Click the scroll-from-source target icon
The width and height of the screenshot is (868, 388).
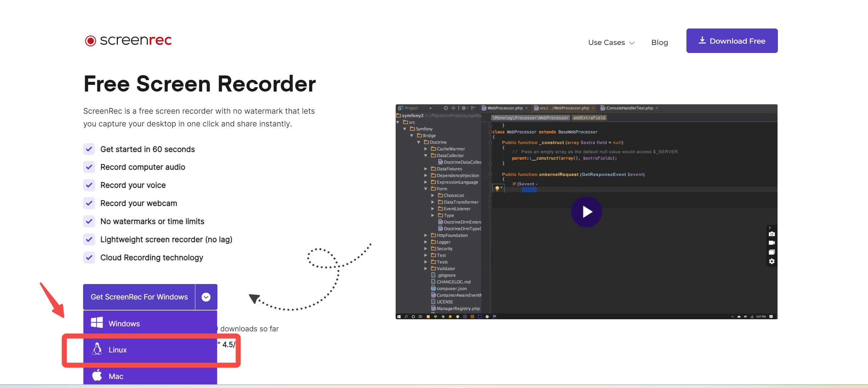[x=446, y=108]
